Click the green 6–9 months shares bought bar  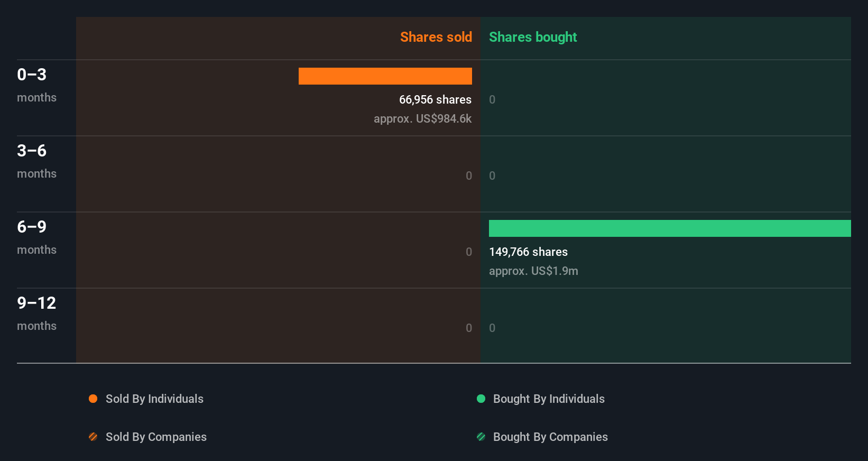(670, 228)
